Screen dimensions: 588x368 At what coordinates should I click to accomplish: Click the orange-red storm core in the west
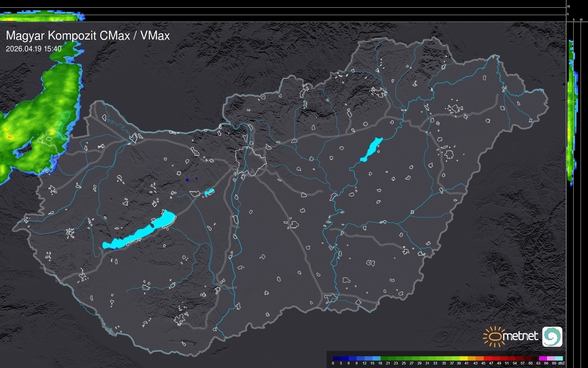(x=10, y=137)
